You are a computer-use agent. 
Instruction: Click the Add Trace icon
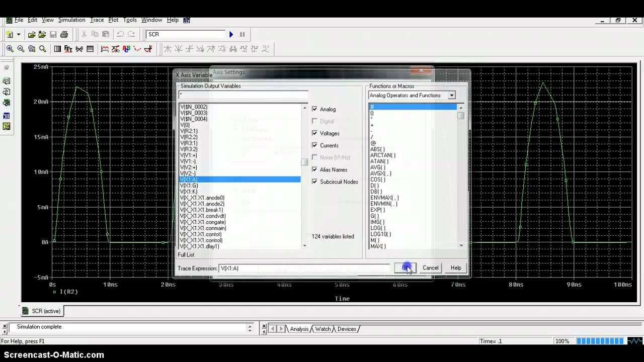click(105, 49)
